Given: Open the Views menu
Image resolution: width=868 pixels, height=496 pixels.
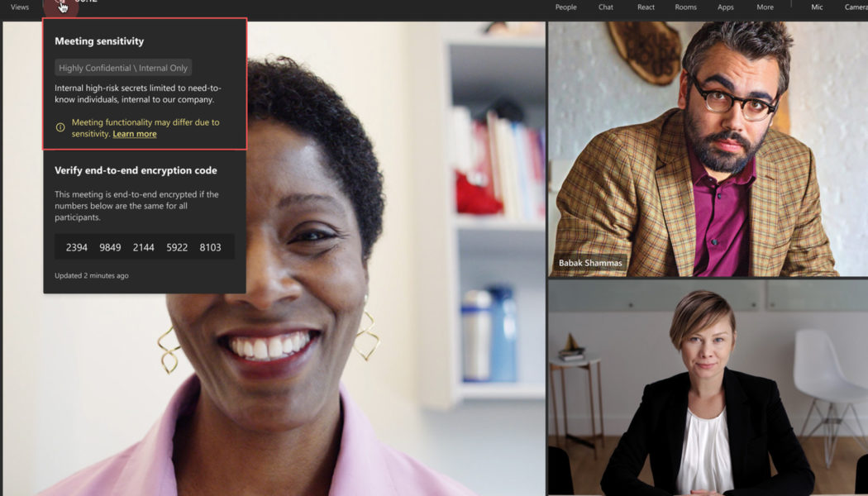Looking at the screenshot, I should 19,7.
